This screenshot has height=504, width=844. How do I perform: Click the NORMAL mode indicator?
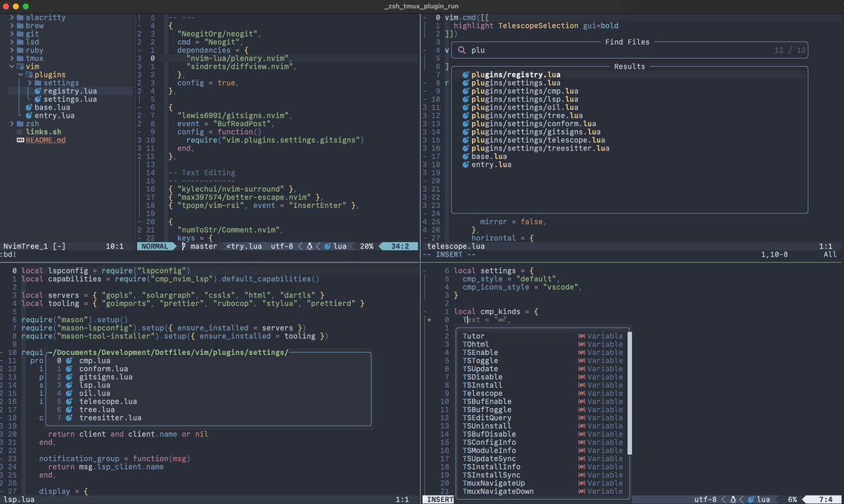pos(155,246)
